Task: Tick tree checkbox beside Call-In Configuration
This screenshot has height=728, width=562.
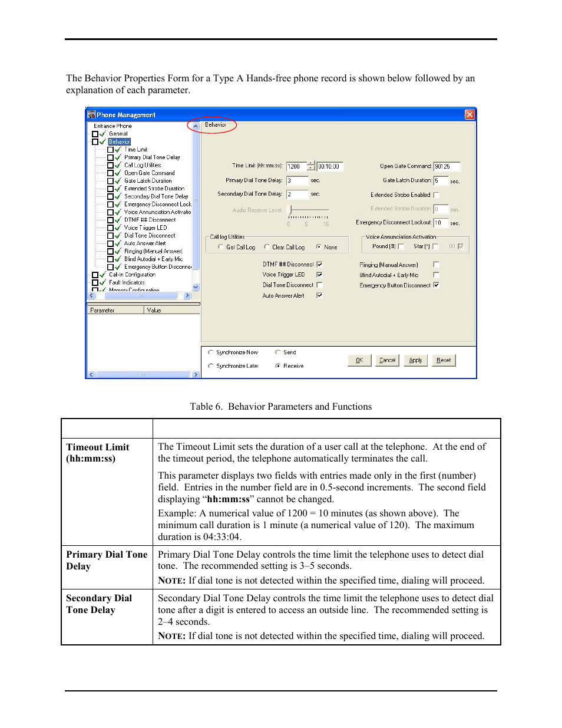Action: pos(95,275)
